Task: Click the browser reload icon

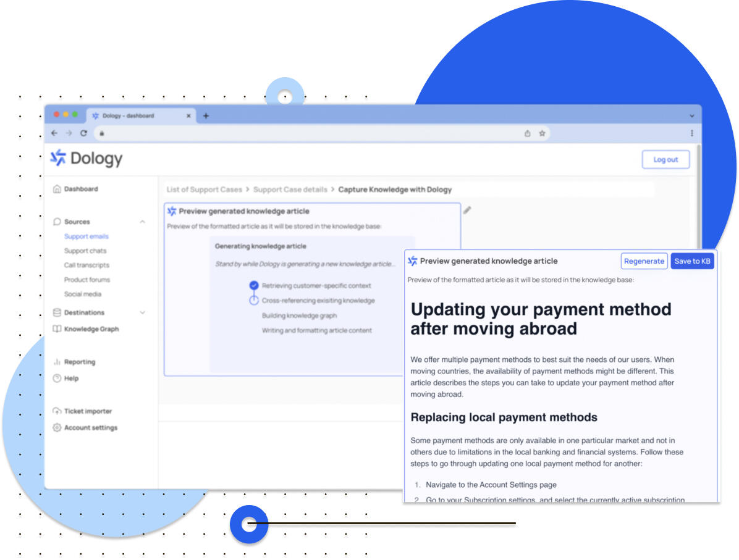Action: [x=83, y=133]
